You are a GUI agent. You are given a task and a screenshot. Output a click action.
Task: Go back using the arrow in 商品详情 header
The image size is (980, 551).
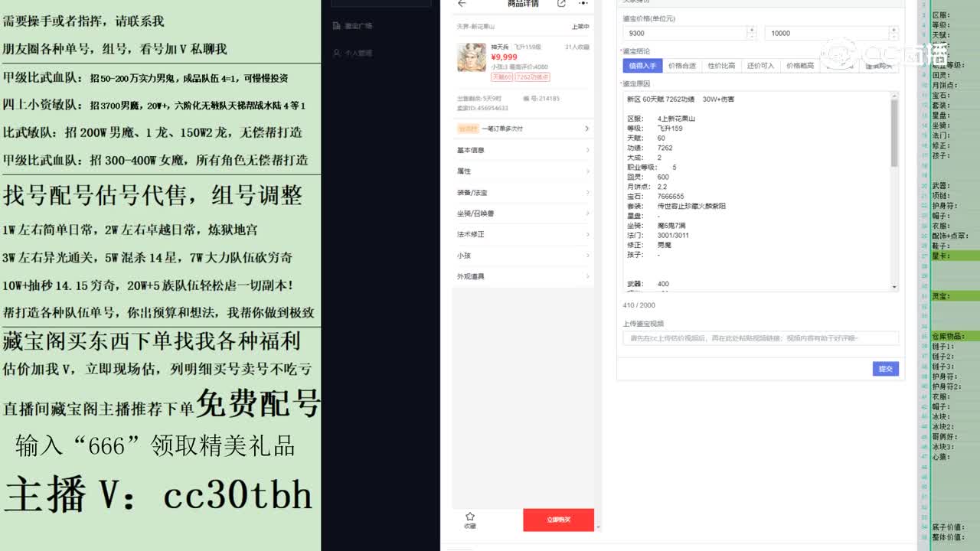(462, 4)
